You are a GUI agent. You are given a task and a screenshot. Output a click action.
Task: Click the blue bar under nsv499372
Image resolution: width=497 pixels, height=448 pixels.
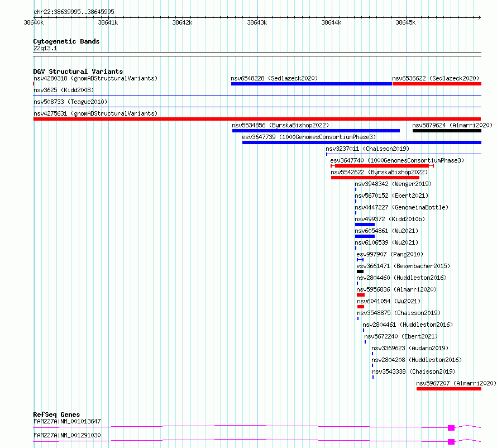click(365, 225)
